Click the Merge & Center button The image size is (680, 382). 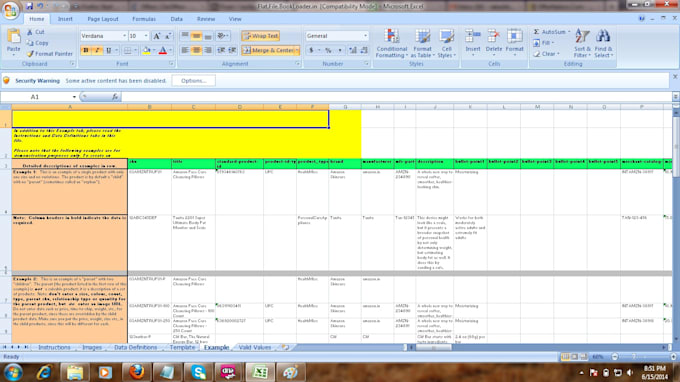[x=268, y=50]
